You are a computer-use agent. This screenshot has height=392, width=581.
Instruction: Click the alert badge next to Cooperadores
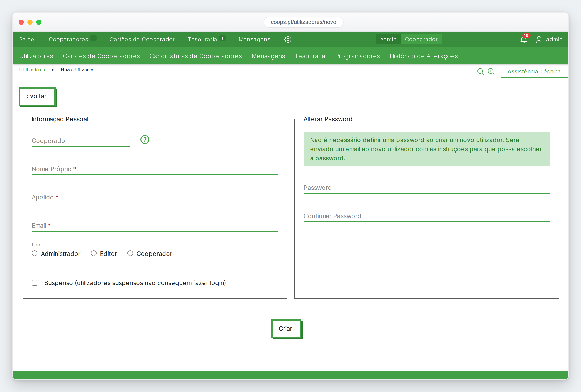click(93, 38)
